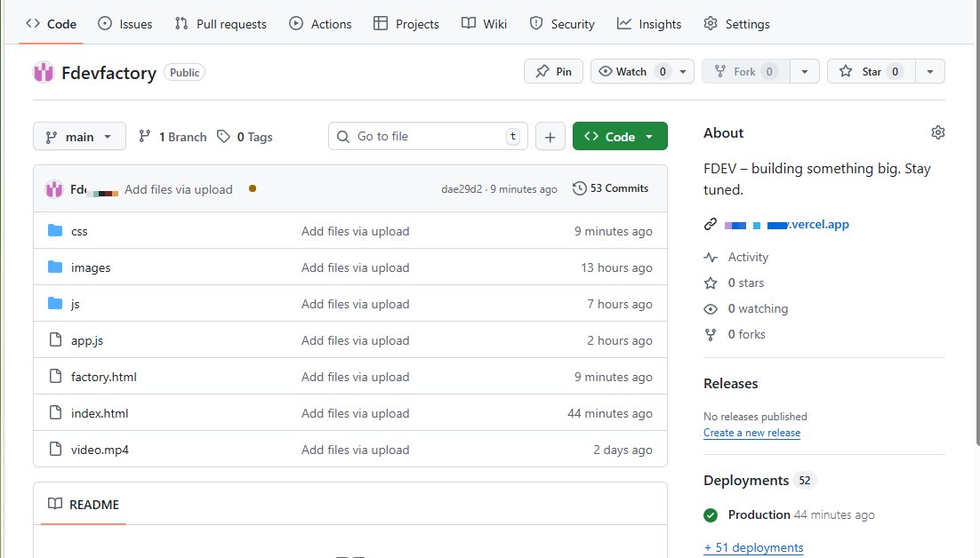
Task: Open the index.html file
Action: pyautogui.click(x=100, y=413)
